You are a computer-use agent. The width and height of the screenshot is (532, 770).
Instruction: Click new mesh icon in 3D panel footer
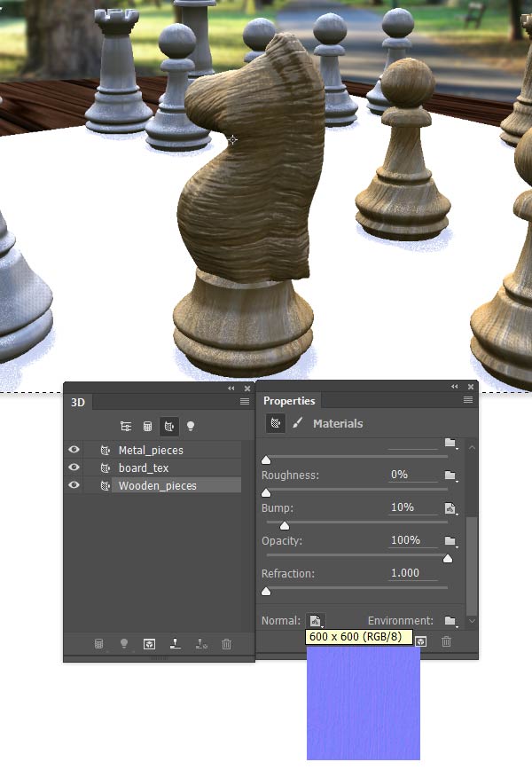[98, 644]
